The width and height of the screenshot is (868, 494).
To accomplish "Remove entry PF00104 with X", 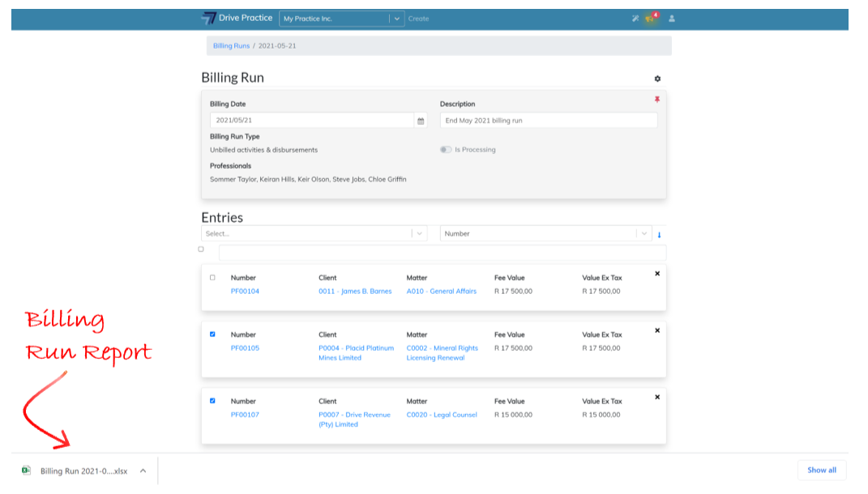I will (657, 274).
